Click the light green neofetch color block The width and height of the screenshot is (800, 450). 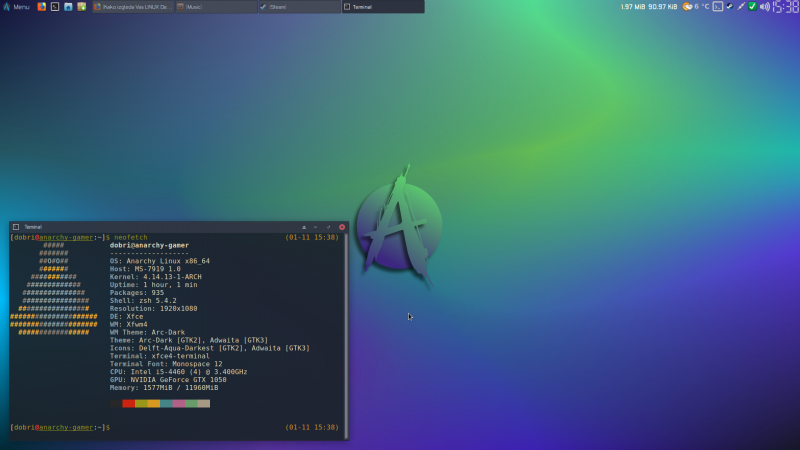[x=191, y=404]
